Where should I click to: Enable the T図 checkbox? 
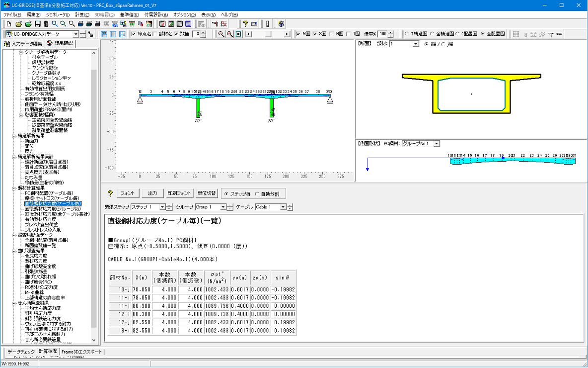[349, 34]
